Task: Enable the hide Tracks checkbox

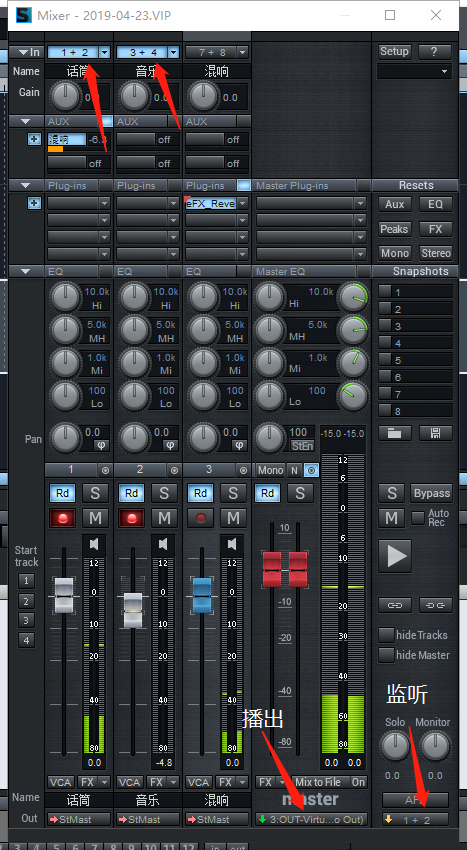Action: [x=386, y=635]
